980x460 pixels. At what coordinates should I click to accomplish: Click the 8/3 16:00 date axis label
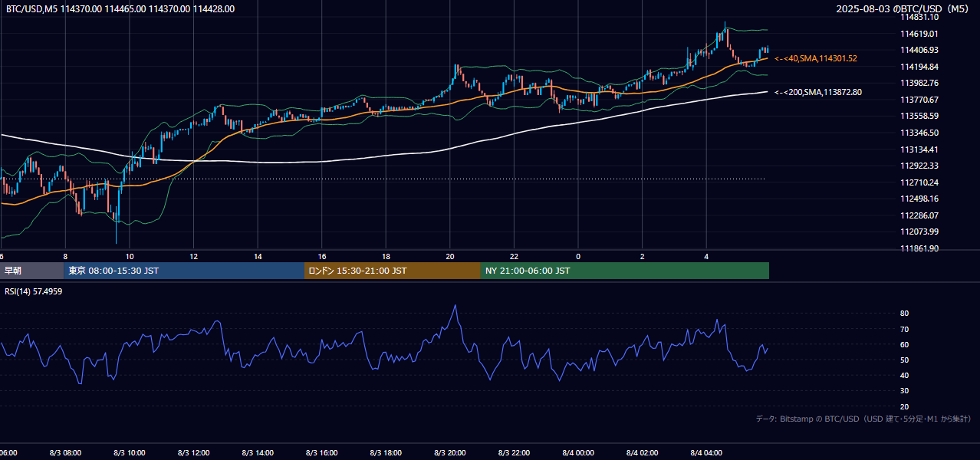[x=322, y=453]
